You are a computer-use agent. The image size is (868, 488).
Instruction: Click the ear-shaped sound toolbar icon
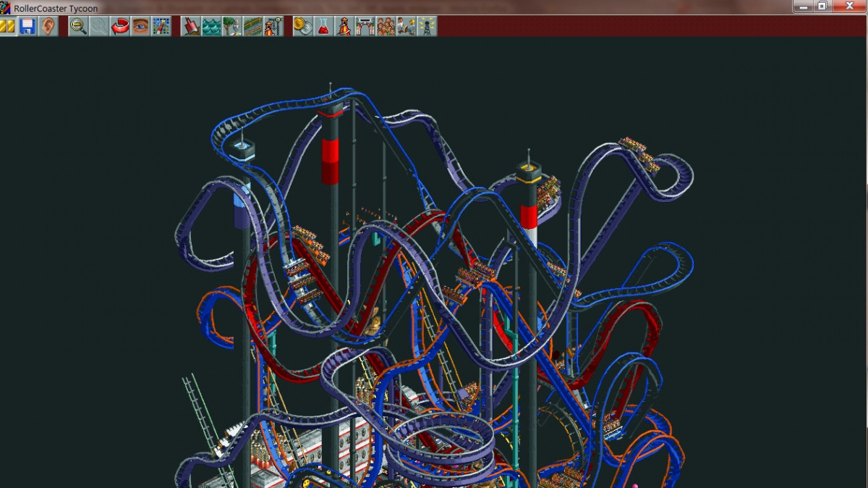47,28
